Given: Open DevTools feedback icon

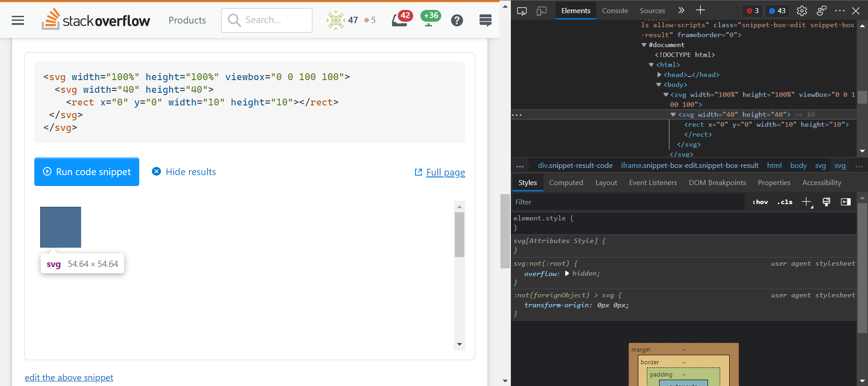Looking at the screenshot, I should click(821, 11).
